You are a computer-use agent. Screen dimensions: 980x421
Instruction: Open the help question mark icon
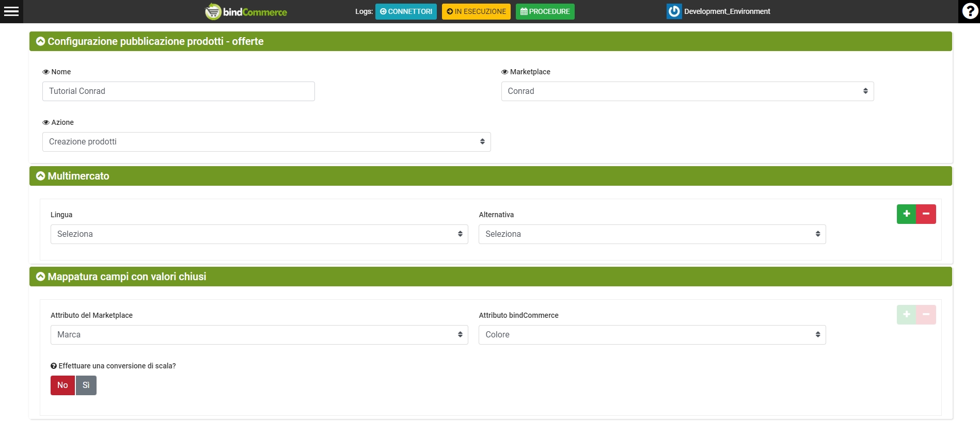click(969, 11)
